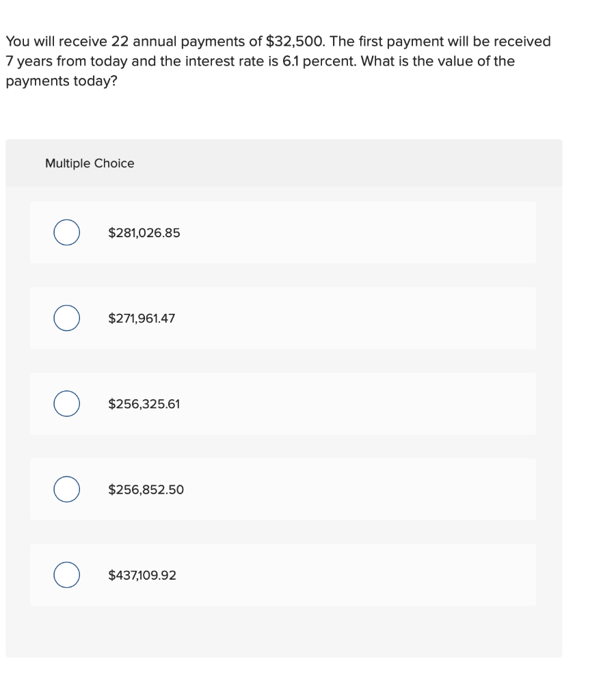Click the Multiple Choice header
The width and height of the screenshot is (601, 700).
[x=90, y=163]
